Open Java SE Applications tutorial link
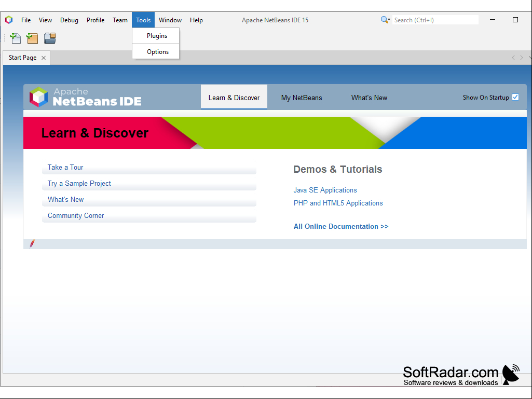The height and width of the screenshot is (399, 532). [x=325, y=190]
